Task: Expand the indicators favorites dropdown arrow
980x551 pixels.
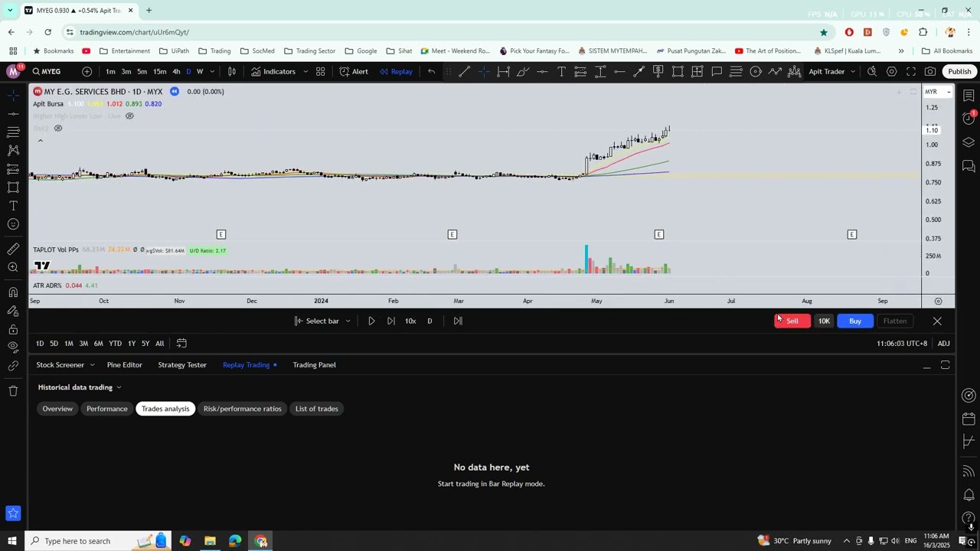Action: click(x=305, y=71)
